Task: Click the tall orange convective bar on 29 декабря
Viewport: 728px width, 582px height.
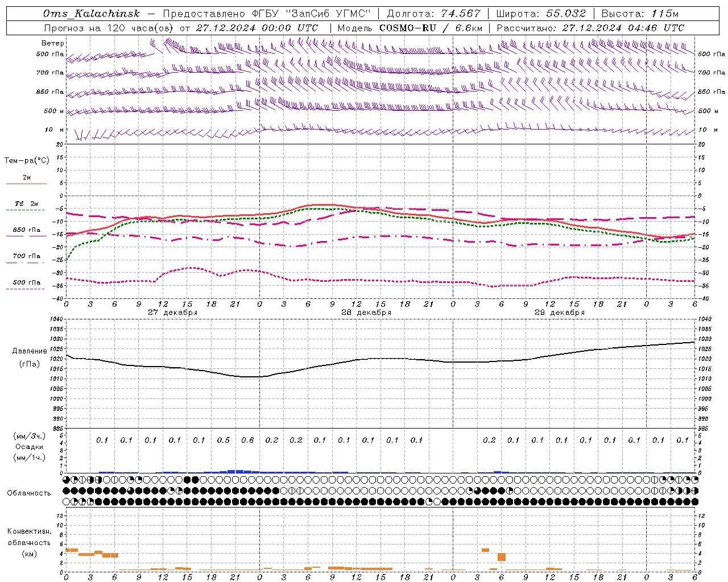Action: pos(502,557)
